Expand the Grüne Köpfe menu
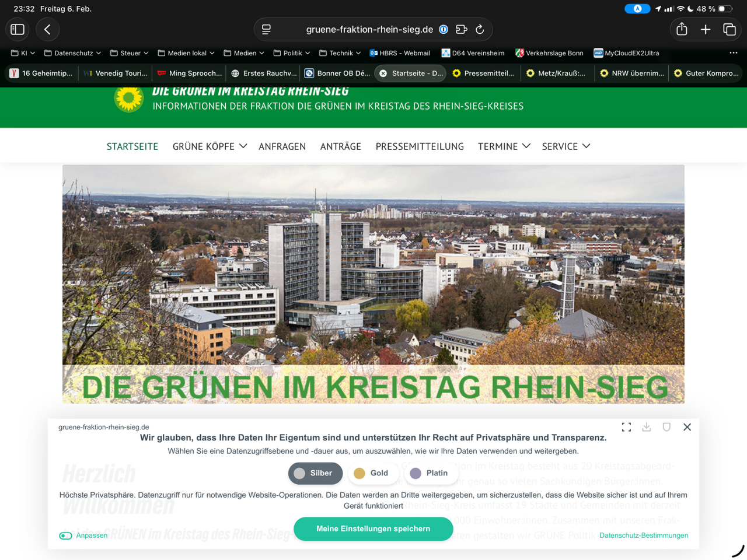The image size is (747, 560). click(x=210, y=146)
